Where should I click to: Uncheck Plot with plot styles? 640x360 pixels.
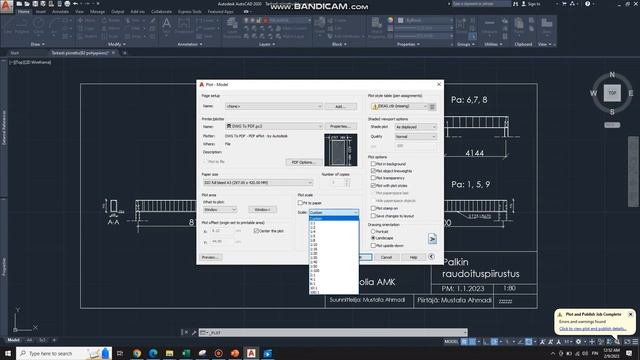[373, 185]
